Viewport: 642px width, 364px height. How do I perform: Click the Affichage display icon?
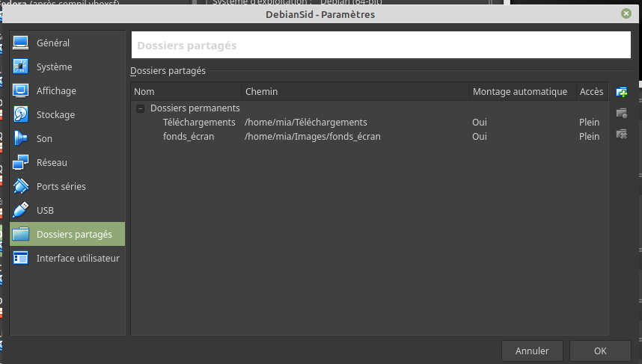[20, 90]
